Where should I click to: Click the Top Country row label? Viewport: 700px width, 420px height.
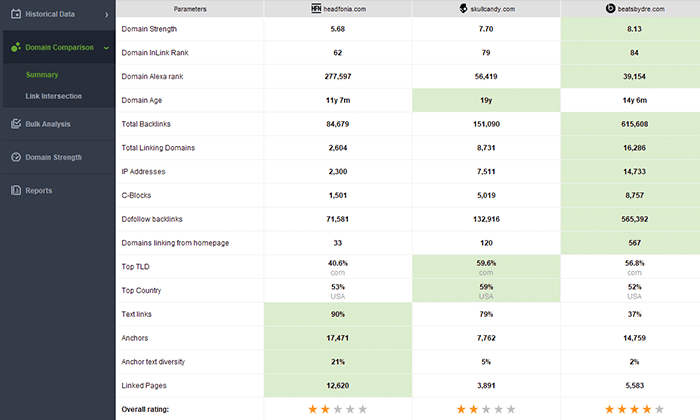pyautogui.click(x=141, y=291)
